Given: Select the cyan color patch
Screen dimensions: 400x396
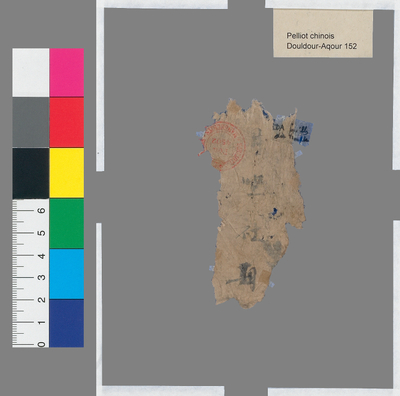Looking at the screenshot, I should tap(67, 274).
